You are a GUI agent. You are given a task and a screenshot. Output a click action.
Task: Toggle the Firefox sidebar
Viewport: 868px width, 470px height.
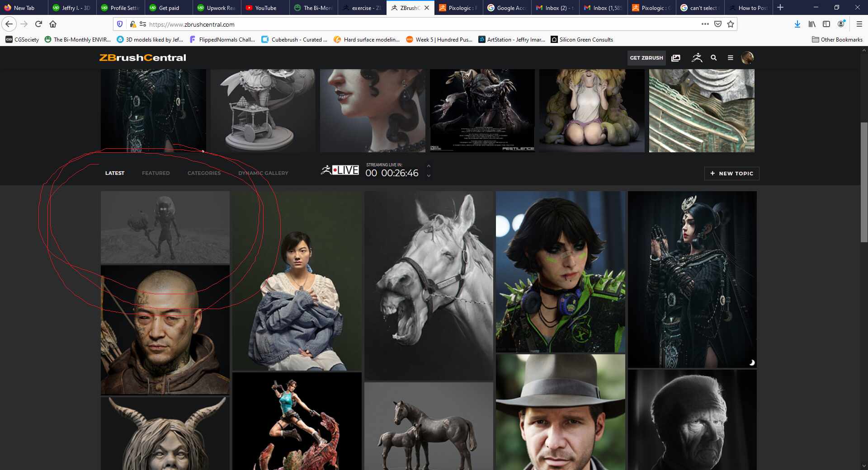click(x=826, y=24)
